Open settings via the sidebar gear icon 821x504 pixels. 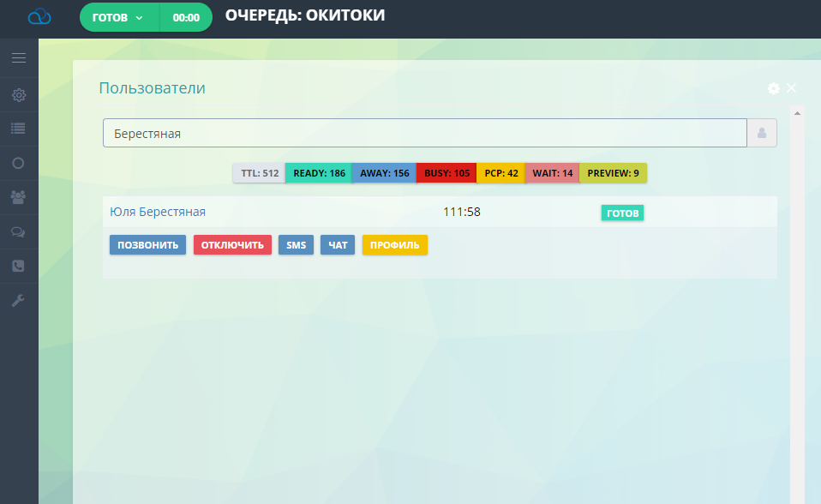pyautogui.click(x=19, y=94)
